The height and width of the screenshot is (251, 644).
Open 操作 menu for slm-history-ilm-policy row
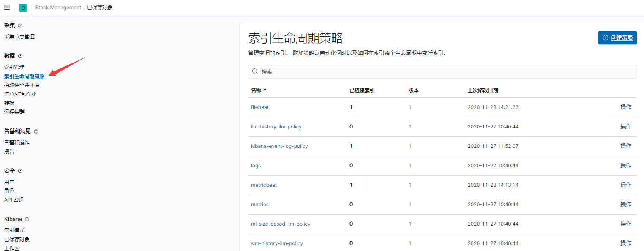[626, 243]
